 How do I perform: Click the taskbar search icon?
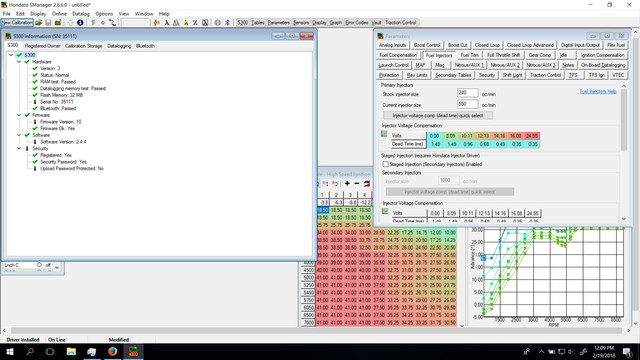tap(30, 351)
